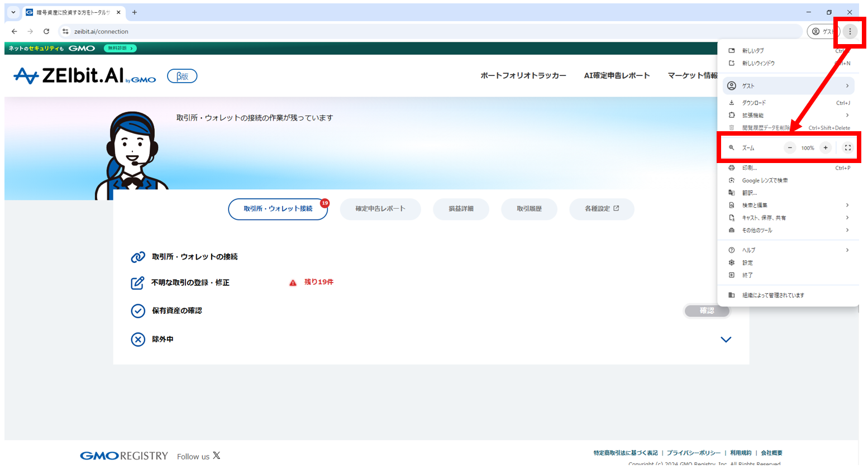Expand the 拡張機能 submenu

coord(788,116)
